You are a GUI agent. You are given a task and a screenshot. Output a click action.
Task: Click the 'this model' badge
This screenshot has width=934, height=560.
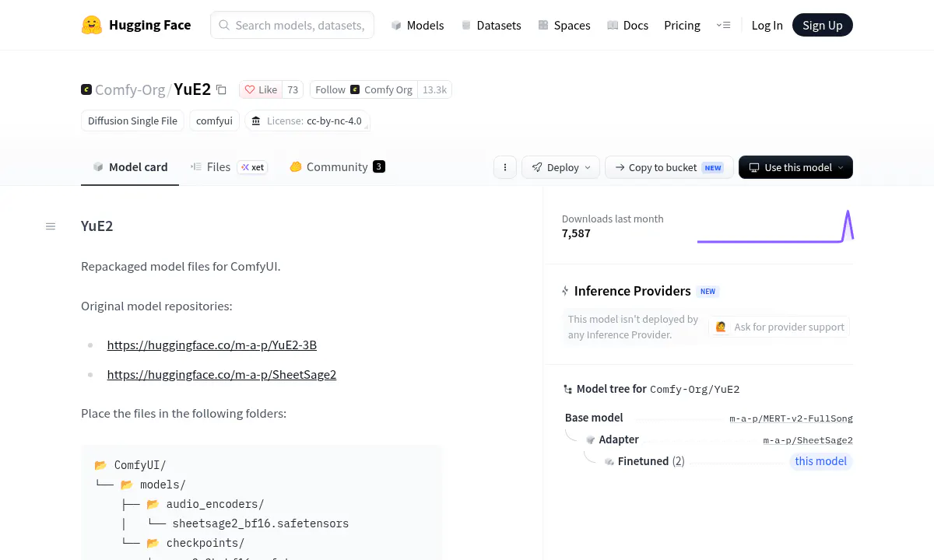click(x=820, y=461)
